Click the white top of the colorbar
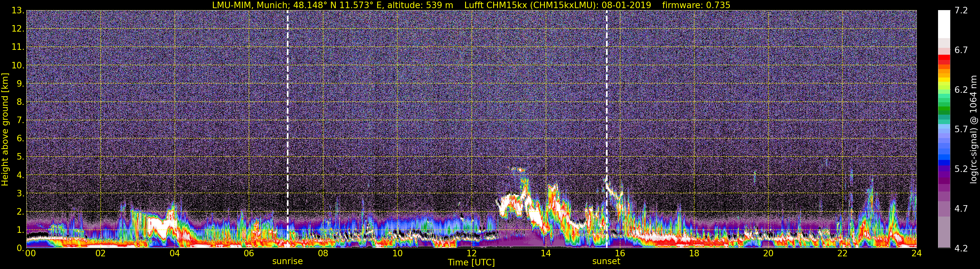 point(944,24)
